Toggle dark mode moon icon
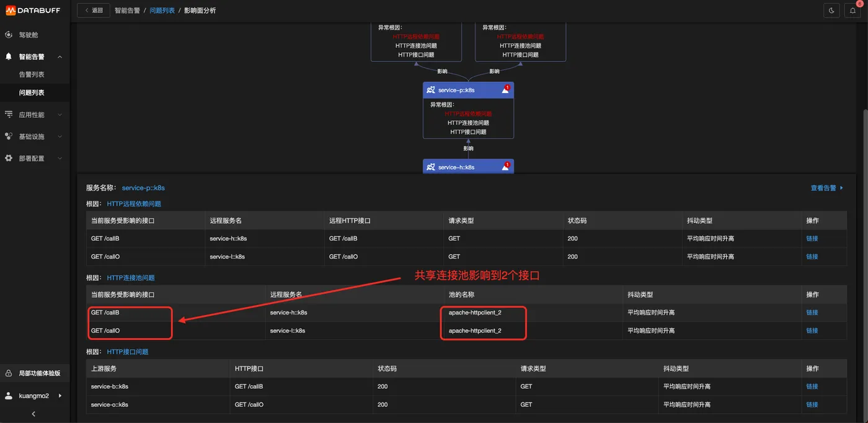Viewport: 868px width, 423px height. coord(831,10)
